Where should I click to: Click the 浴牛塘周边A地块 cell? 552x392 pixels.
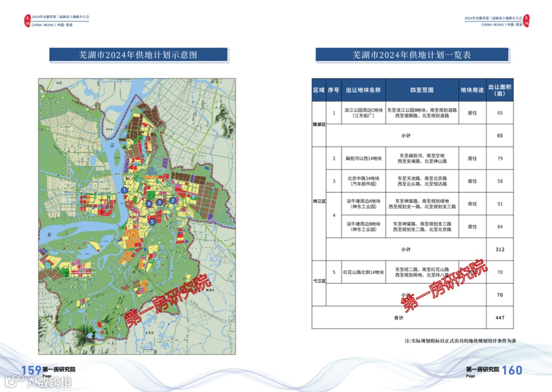pyautogui.click(x=363, y=204)
